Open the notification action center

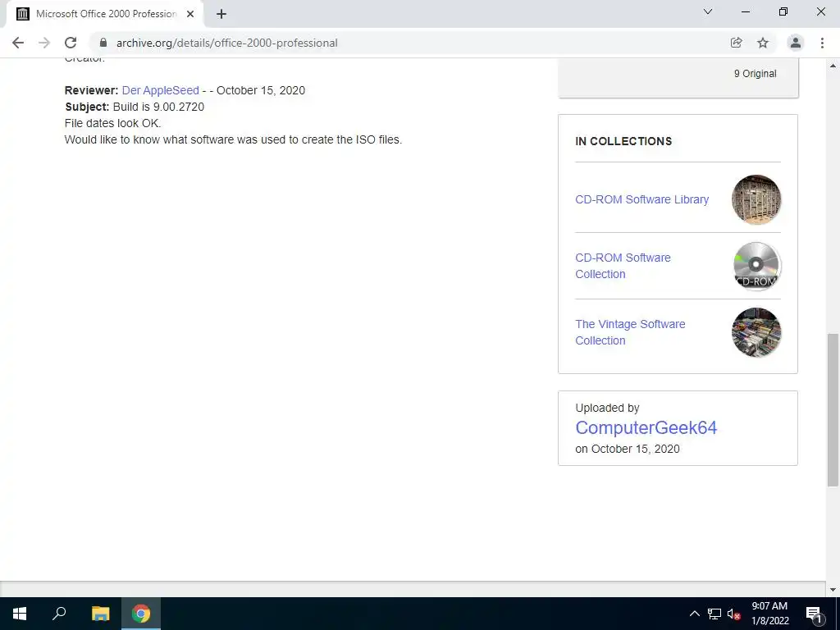(814, 614)
